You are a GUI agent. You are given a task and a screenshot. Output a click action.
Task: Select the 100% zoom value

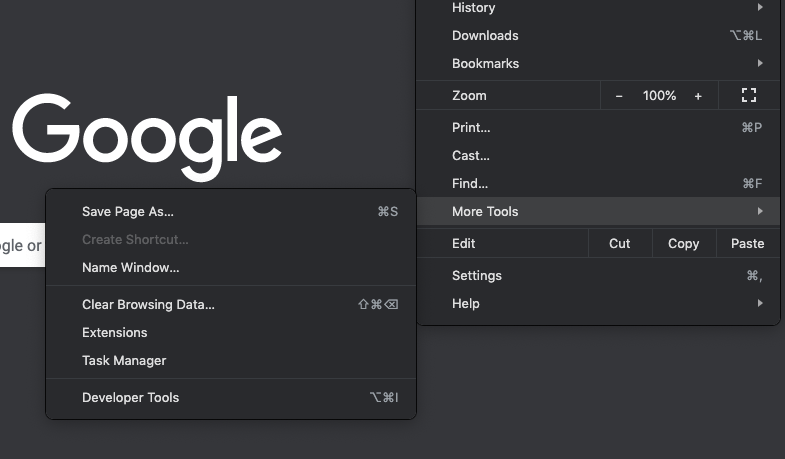[x=659, y=96]
